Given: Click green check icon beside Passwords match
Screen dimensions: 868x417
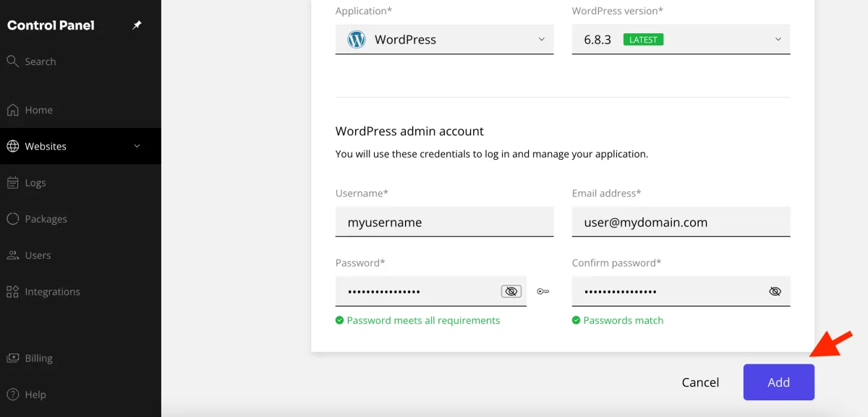Looking at the screenshot, I should click(x=576, y=320).
